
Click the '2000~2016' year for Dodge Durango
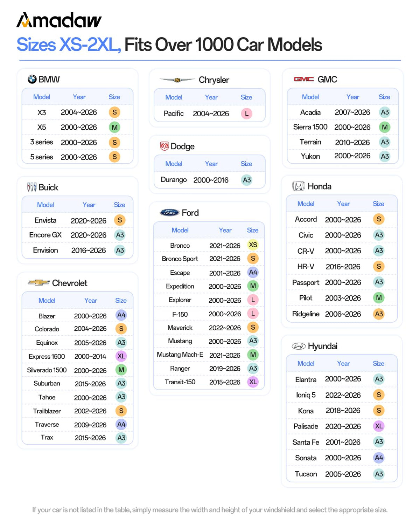tap(211, 180)
